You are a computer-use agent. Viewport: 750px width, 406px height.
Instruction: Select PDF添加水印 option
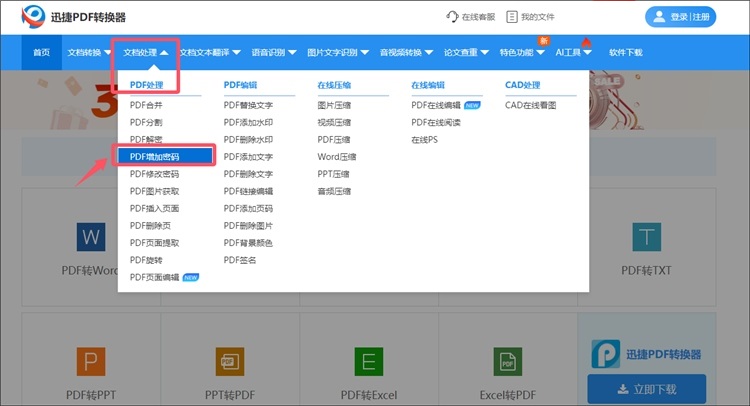point(248,122)
